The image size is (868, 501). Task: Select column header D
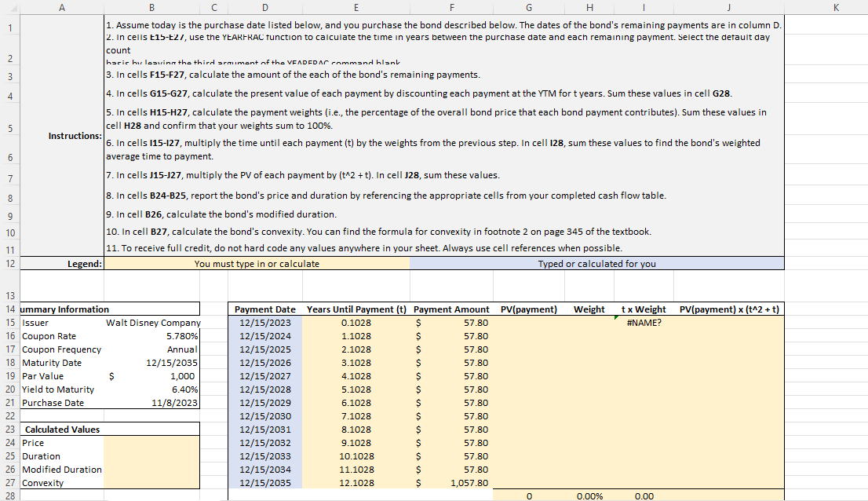click(x=265, y=7)
